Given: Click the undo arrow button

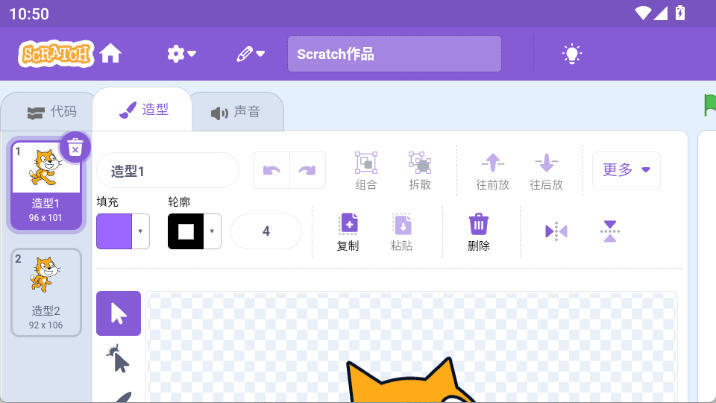Looking at the screenshot, I should tap(271, 171).
